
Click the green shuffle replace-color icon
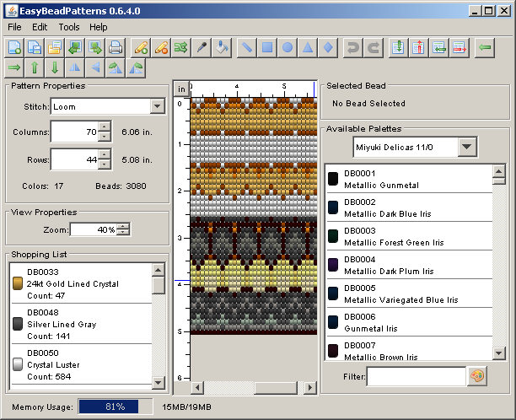(181, 48)
